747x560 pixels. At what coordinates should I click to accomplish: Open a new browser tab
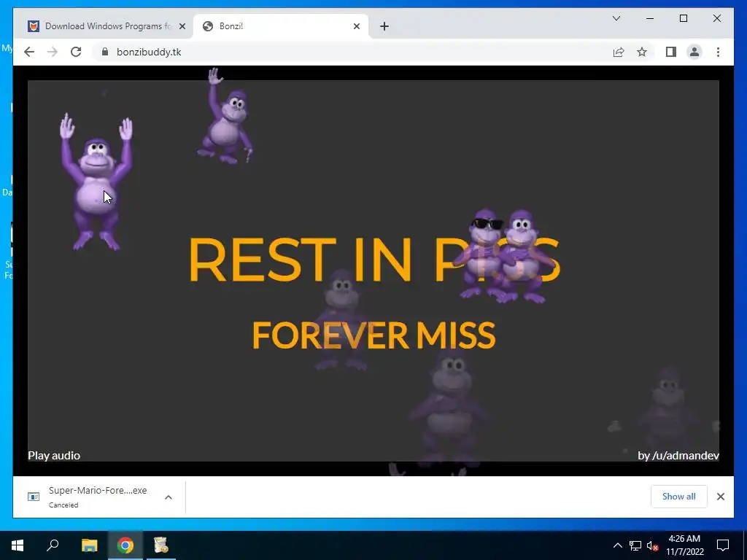pyautogui.click(x=384, y=26)
